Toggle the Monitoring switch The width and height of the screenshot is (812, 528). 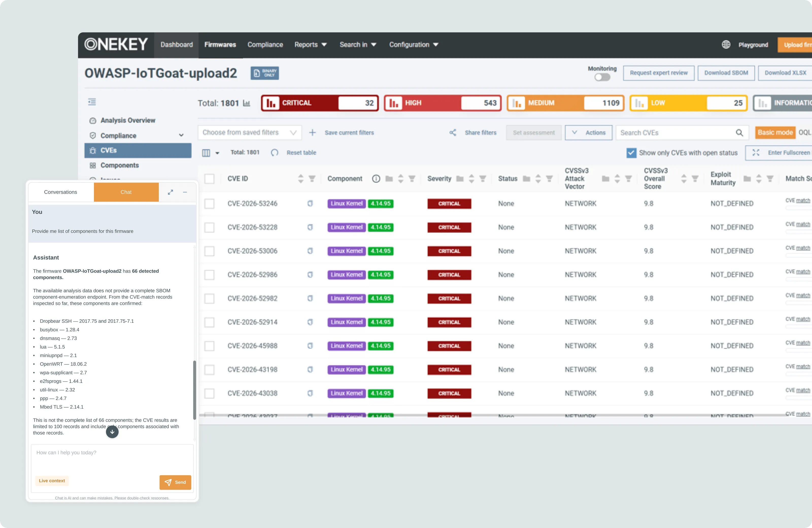tap(602, 77)
